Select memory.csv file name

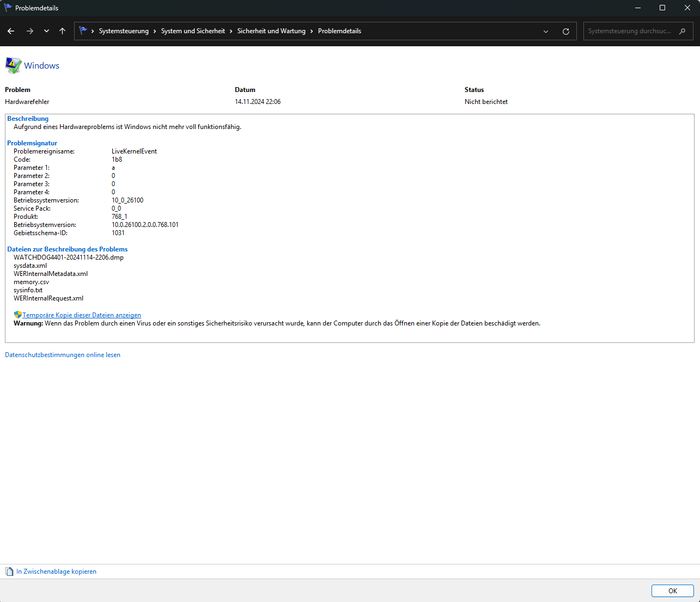pos(31,282)
